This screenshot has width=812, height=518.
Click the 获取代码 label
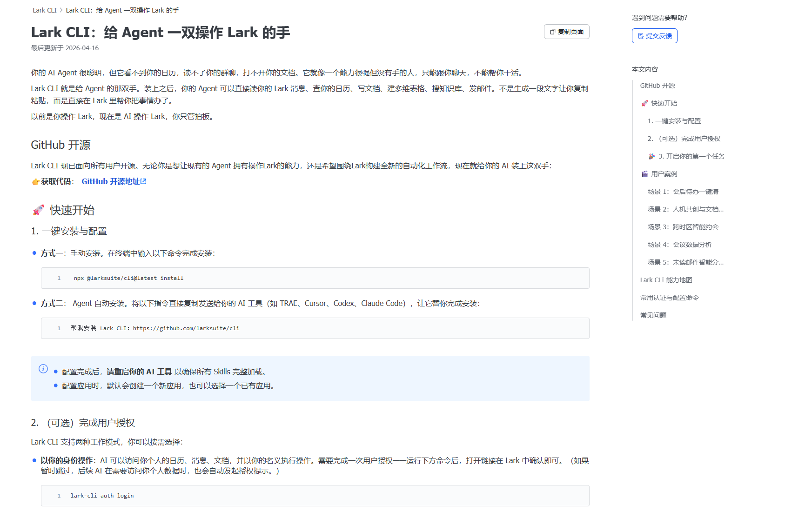coord(56,182)
